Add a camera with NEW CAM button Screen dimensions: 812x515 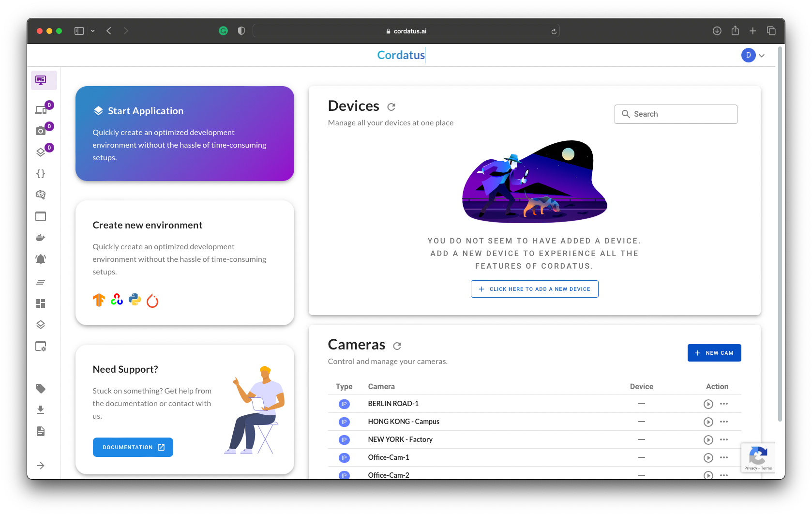(714, 353)
